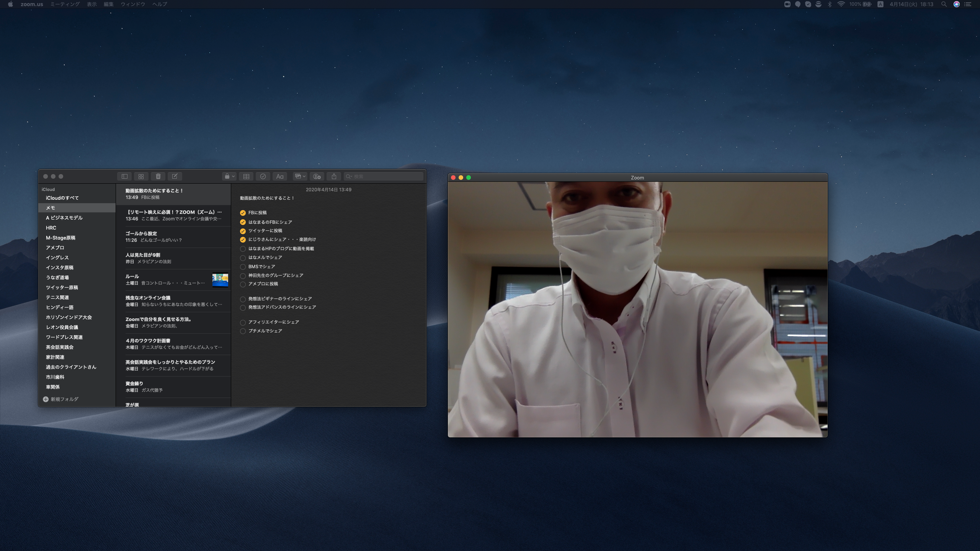The height and width of the screenshot is (551, 980).
Task: Open the 資金繰り note
Action: tap(173, 387)
